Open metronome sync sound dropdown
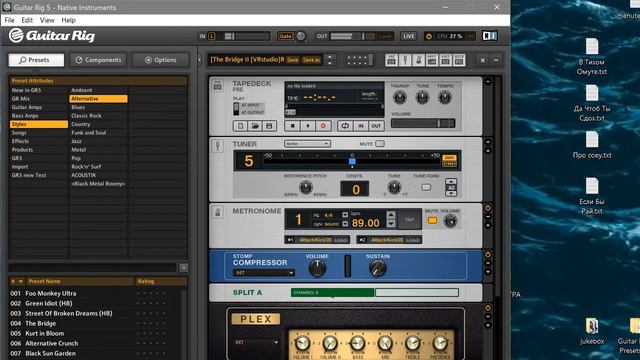The image size is (640, 360). tap(345, 224)
